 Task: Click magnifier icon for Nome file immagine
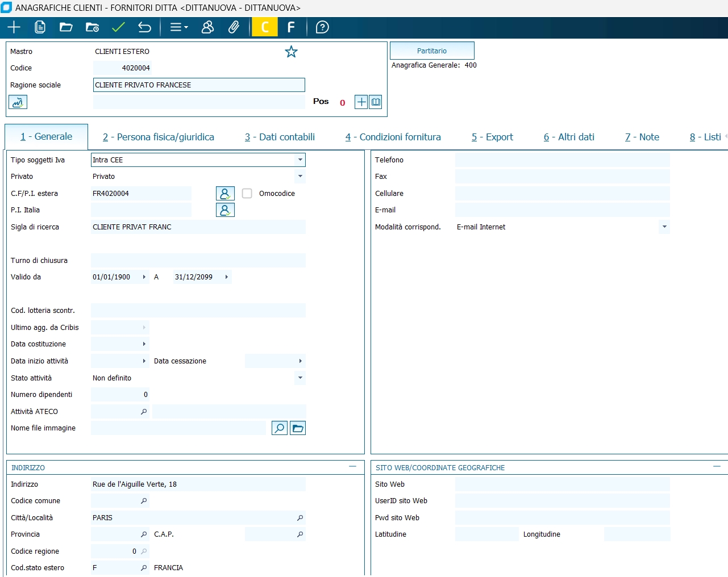[280, 428]
